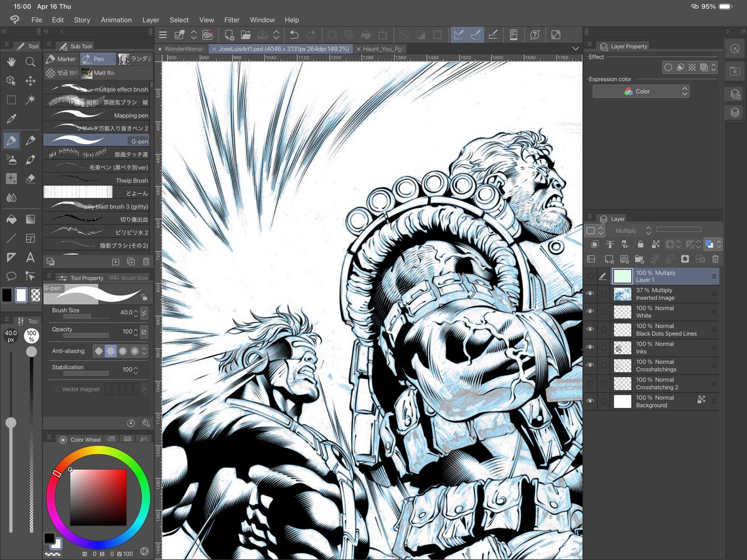Hide the Black Dots Speed Lines layer

coord(590,330)
